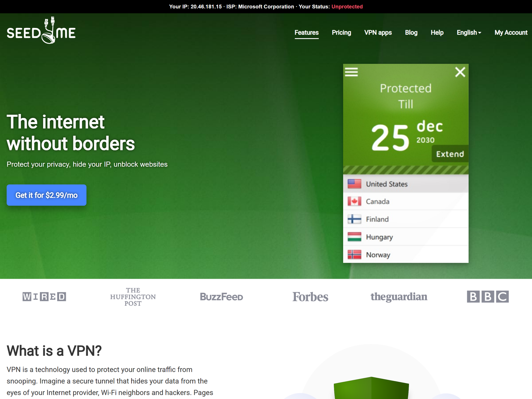Image resolution: width=532 pixels, height=399 pixels.
Task: Open the Features menu item
Action: tap(307, 33)
